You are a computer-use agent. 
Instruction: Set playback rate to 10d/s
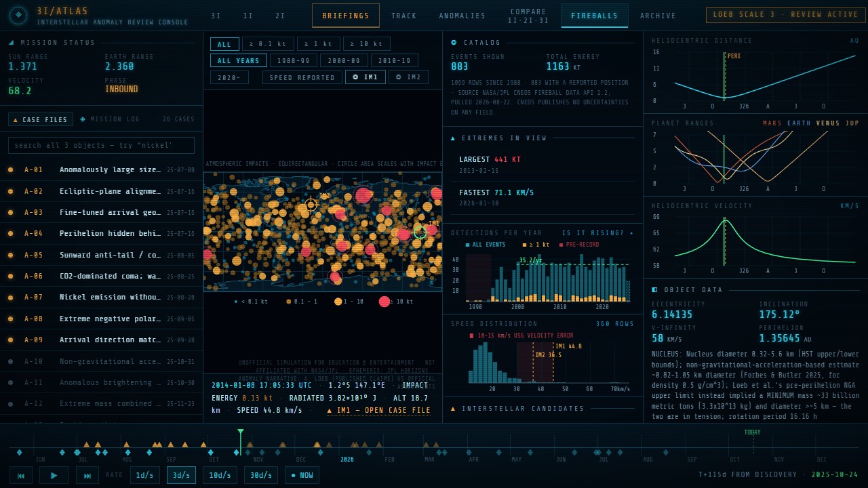[x=220, y=475]
